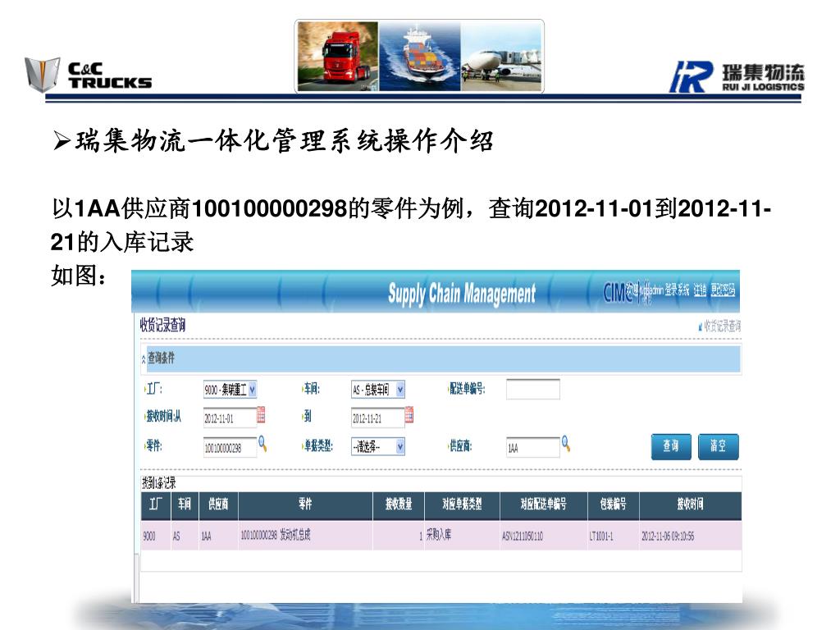The width and height of the screenshot is (840, 630).
Task: Click the 零件 field containing 100100000298
Action: tap(230, 448)
